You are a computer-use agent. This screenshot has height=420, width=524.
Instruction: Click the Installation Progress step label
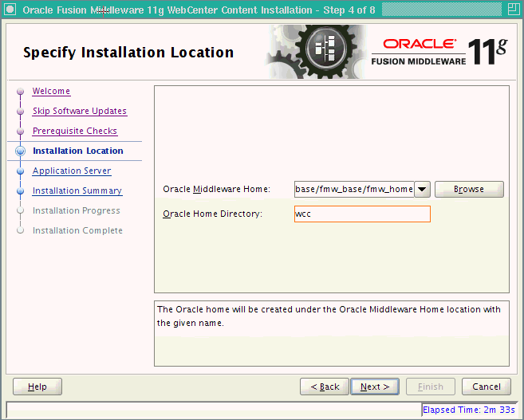77,210
